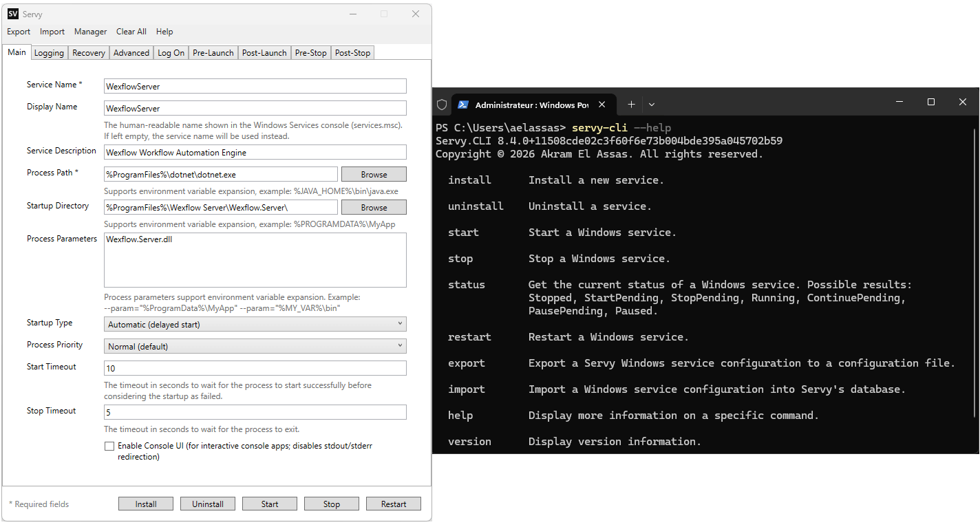Switch to the Recovery tab
Image resolution: width=980 pixels, height=527 pixels.
(x=89, y=53)
